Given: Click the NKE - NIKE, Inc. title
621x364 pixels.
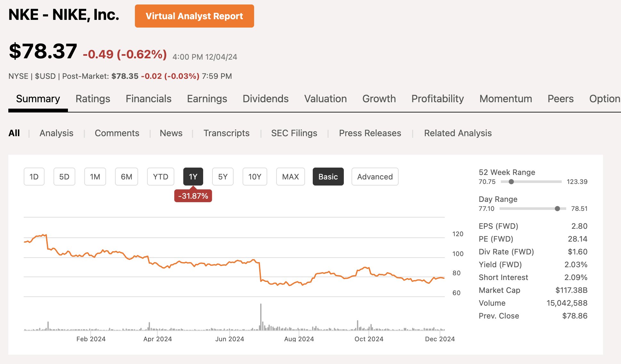Looking at the screenshot, I should click(64, 15).
